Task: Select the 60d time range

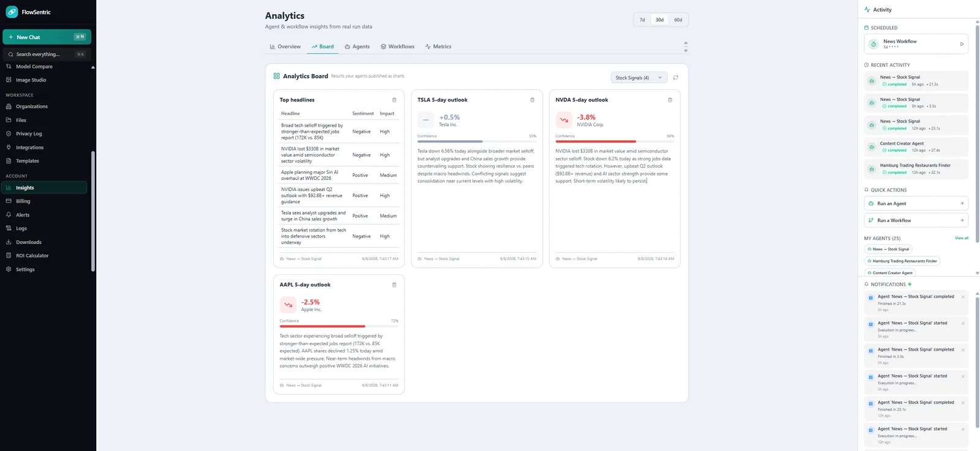Action: coord(678,20)
